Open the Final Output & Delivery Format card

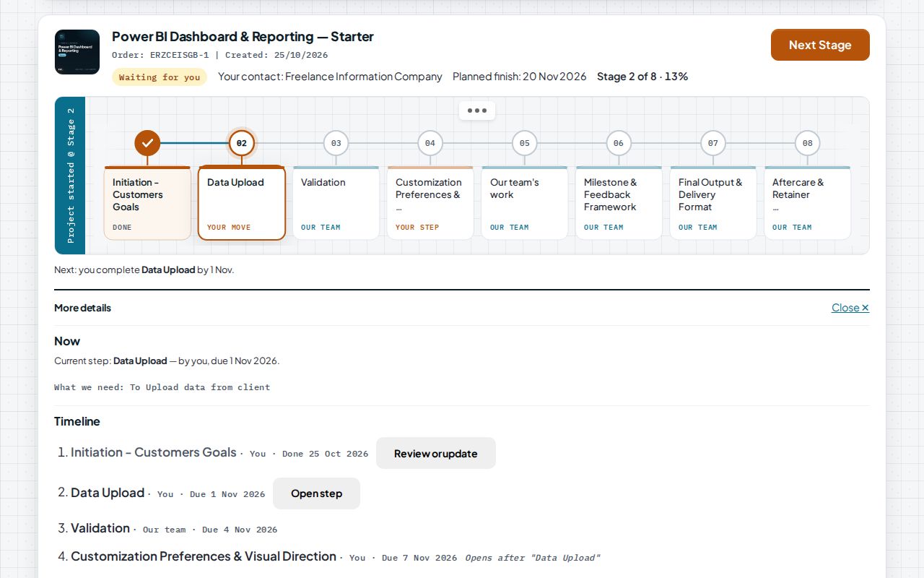[713, 203]
